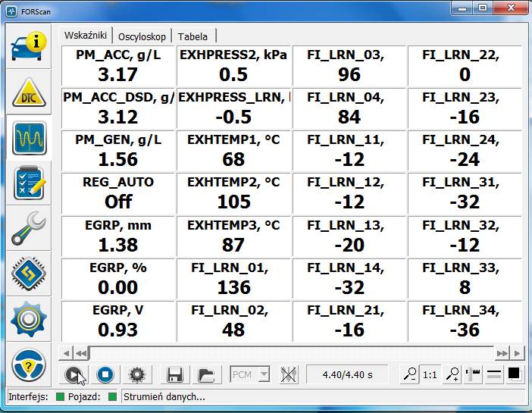Open PID selection gear in bottom toolbar
Screen dimensions: 532x413
(137, 374)
